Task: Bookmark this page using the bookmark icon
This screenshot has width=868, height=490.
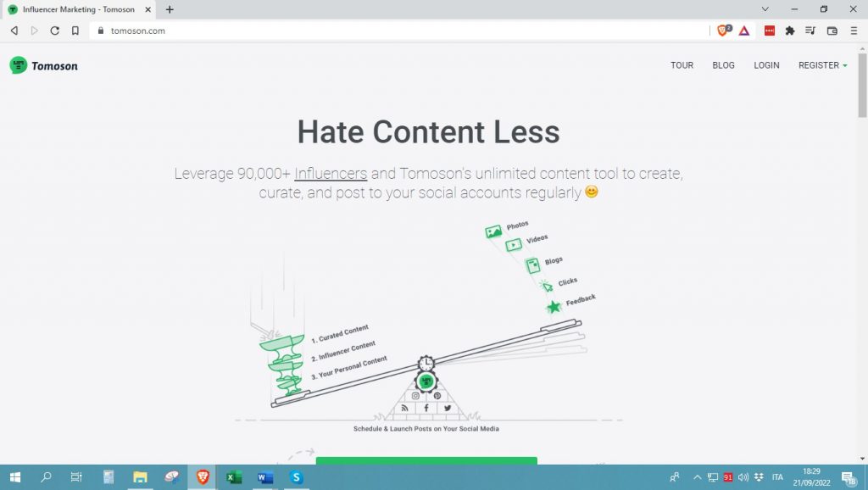Action: pos(75,31)
